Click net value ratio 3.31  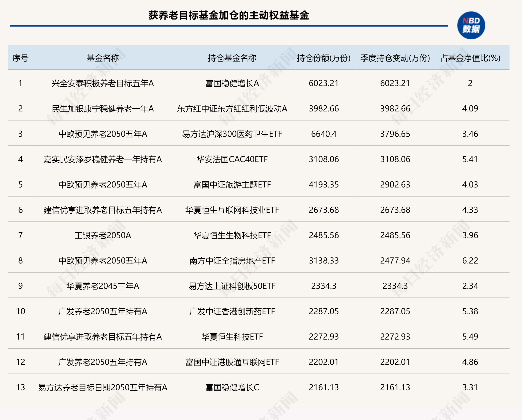[470, 387]
